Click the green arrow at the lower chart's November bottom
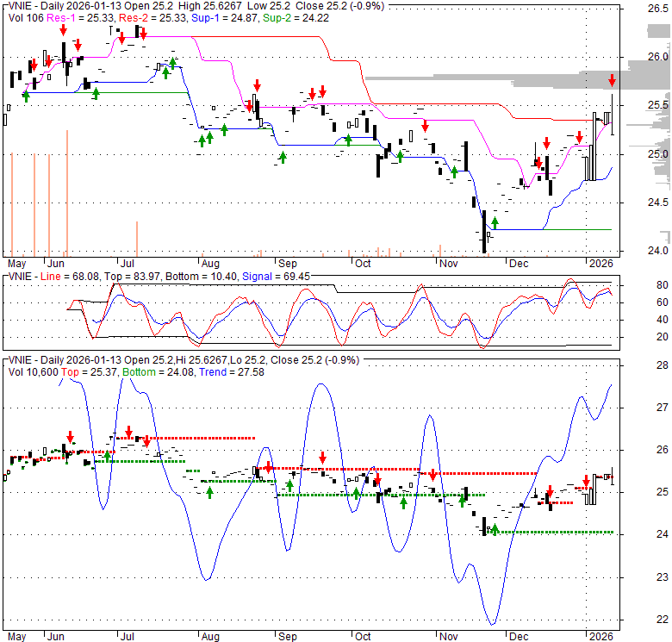 [495, 528]
